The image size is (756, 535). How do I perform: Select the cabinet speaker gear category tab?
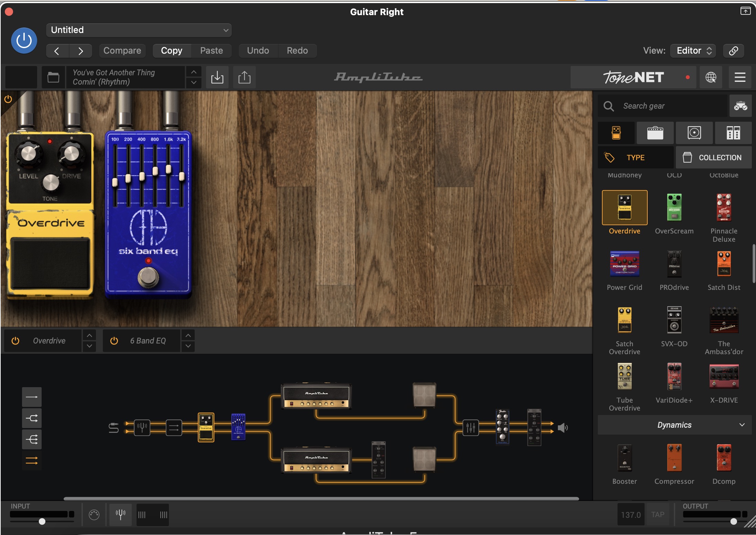coord(694,133)
